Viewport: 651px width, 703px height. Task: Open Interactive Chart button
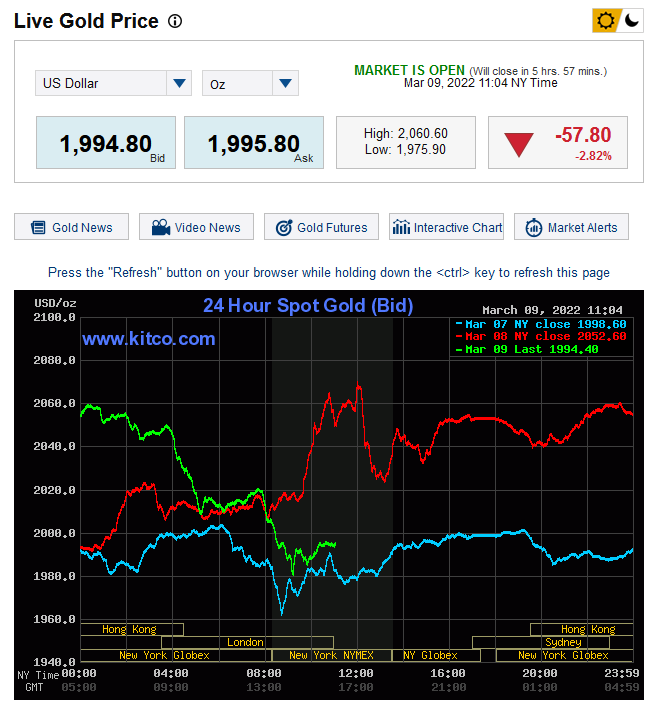[447, 227]
